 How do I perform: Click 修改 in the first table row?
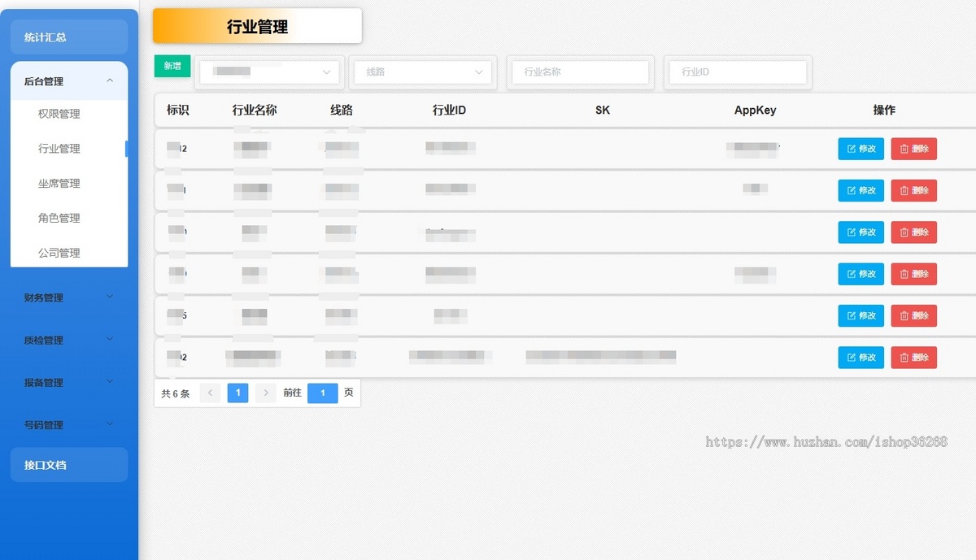(x=861, y=149)
